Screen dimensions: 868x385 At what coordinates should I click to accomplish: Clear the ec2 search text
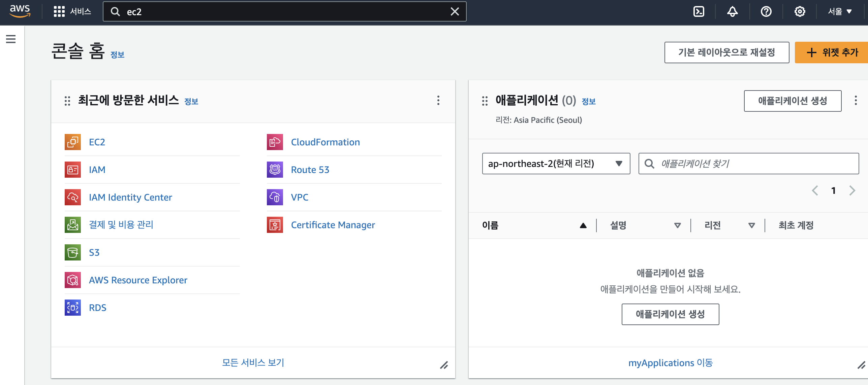[x=455, y=12]
